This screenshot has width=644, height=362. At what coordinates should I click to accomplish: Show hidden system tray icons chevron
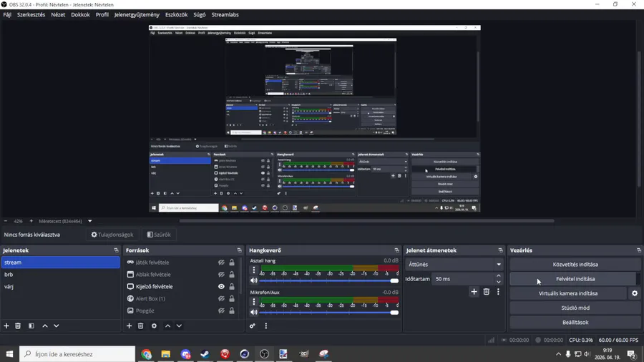558,354
